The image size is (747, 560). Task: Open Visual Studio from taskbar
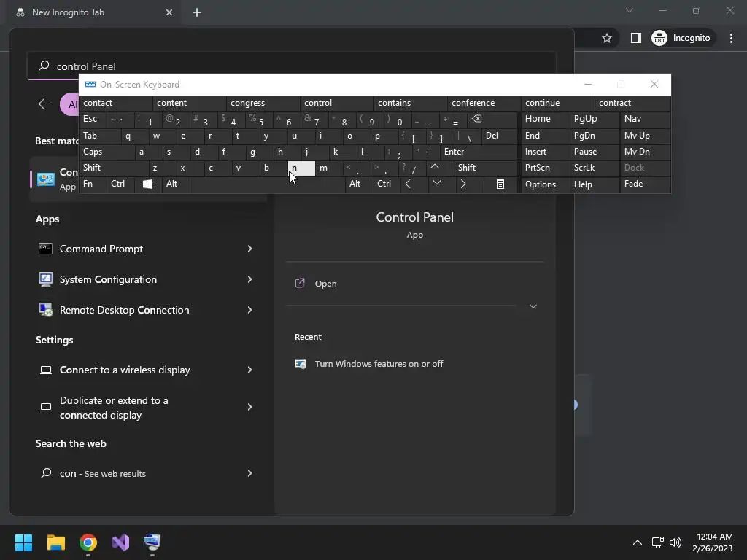click(120, 542)
